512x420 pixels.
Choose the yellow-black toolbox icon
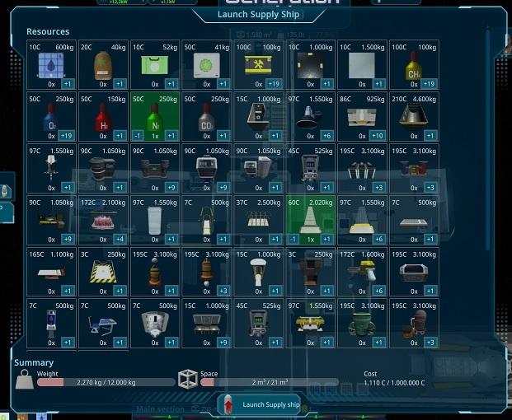point(258,64)
